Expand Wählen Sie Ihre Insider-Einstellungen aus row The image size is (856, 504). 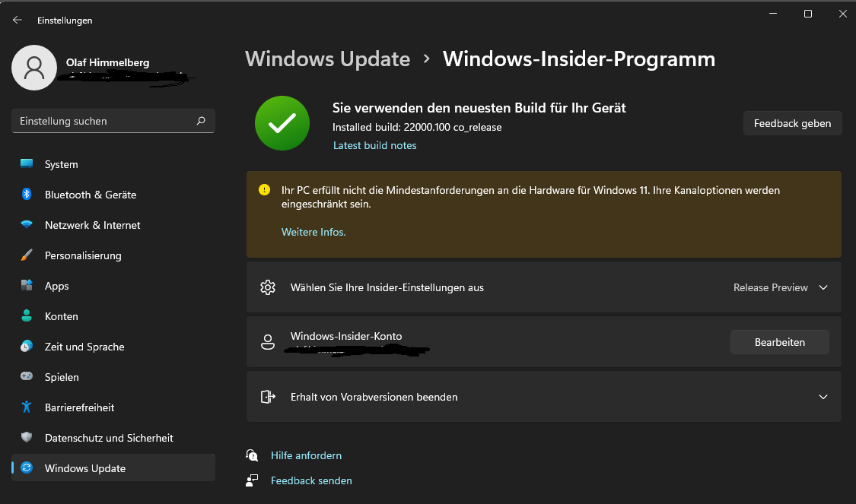coord(544,287)
